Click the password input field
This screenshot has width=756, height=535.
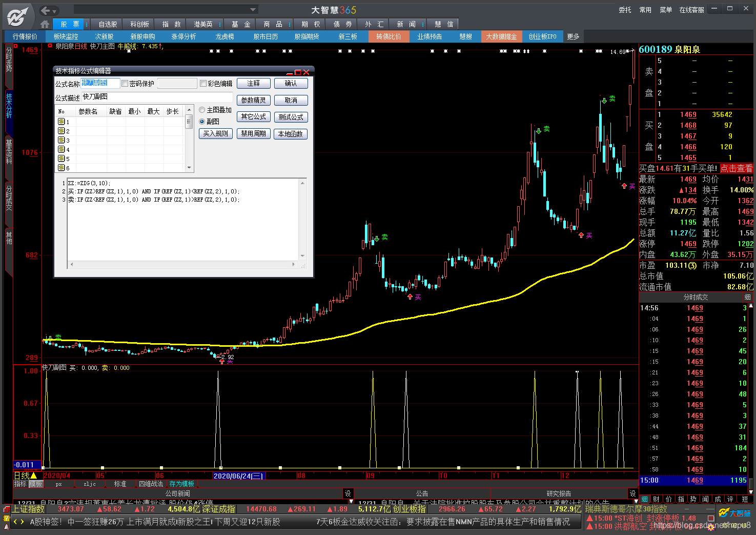[177, 83]
